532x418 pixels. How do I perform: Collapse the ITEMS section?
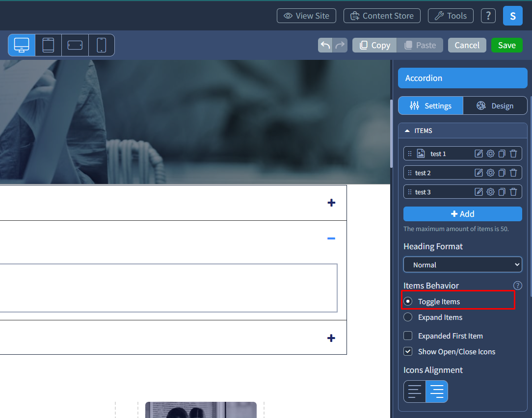click(407, 131)
